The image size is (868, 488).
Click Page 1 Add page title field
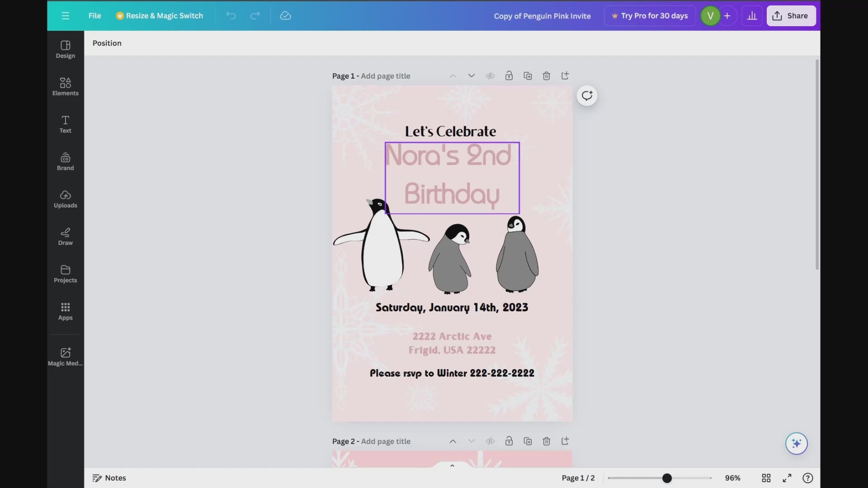[x=386, y=76]
